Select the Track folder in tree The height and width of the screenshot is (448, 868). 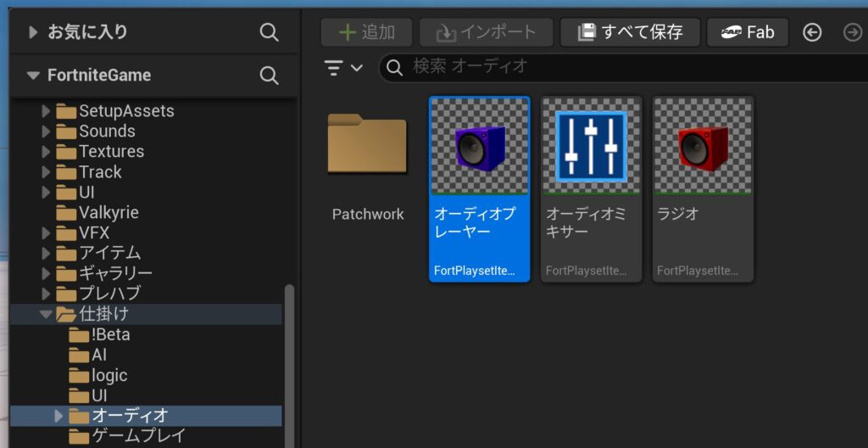pyautogui.click(x=88, y=172)
